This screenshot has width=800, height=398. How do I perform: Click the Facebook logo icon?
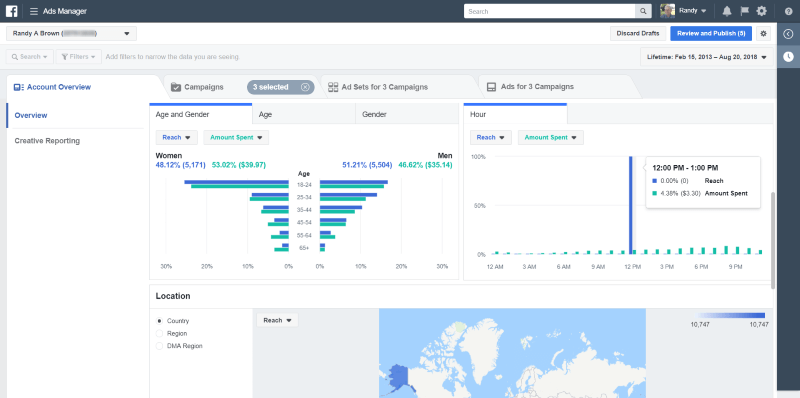click(x=11, y=11)
